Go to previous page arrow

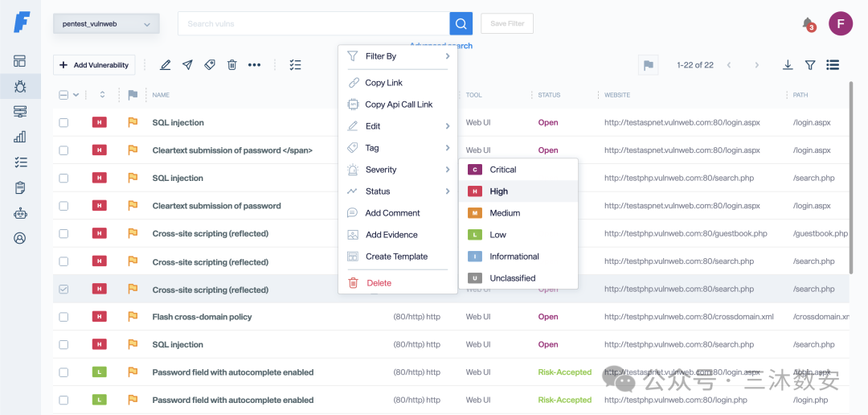pyautogui.click(x=729, y=65)
